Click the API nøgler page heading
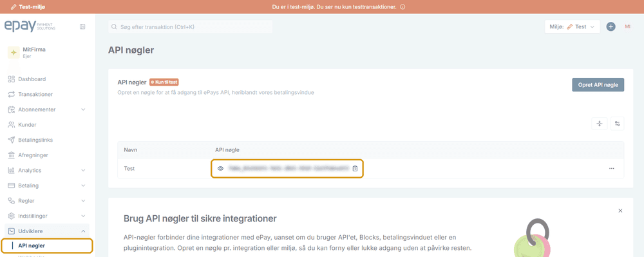 (131, 50)
